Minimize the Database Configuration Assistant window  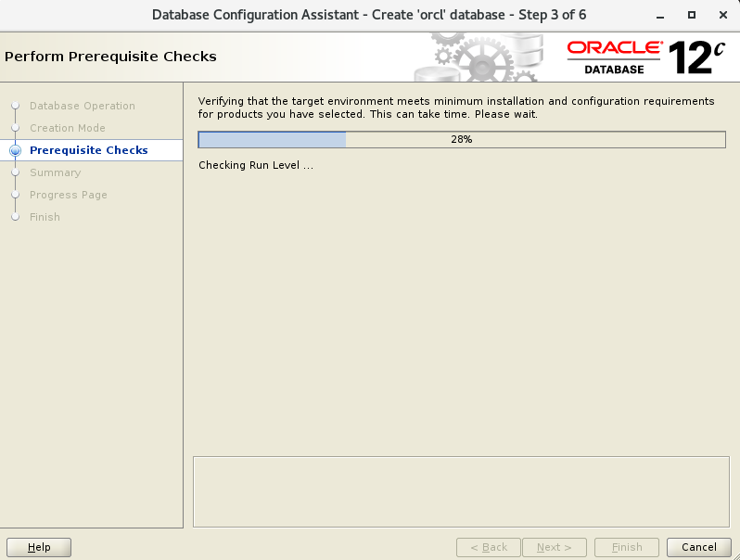(x=660, y=16)
